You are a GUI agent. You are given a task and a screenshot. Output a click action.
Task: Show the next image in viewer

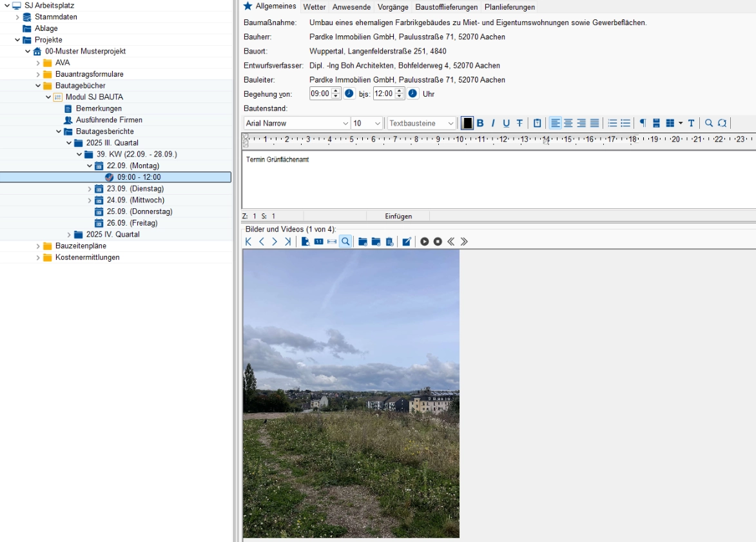[x=275, y=242]
